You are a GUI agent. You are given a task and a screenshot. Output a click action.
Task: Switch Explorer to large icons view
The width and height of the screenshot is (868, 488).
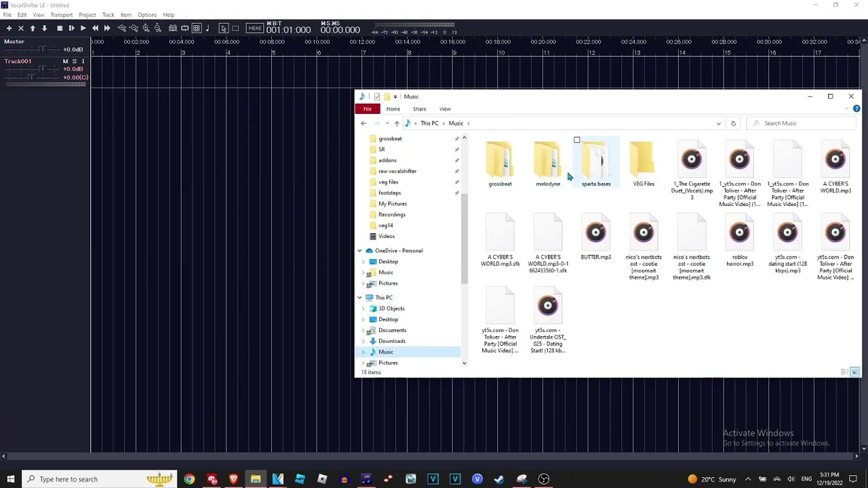(854, 372)
